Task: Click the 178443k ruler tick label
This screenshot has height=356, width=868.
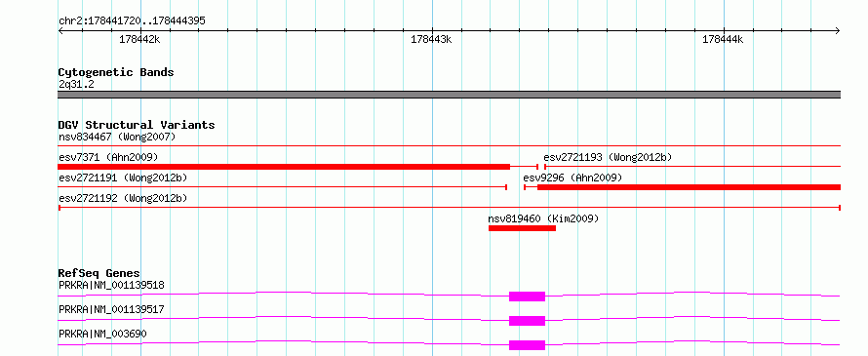Action: 431,39
